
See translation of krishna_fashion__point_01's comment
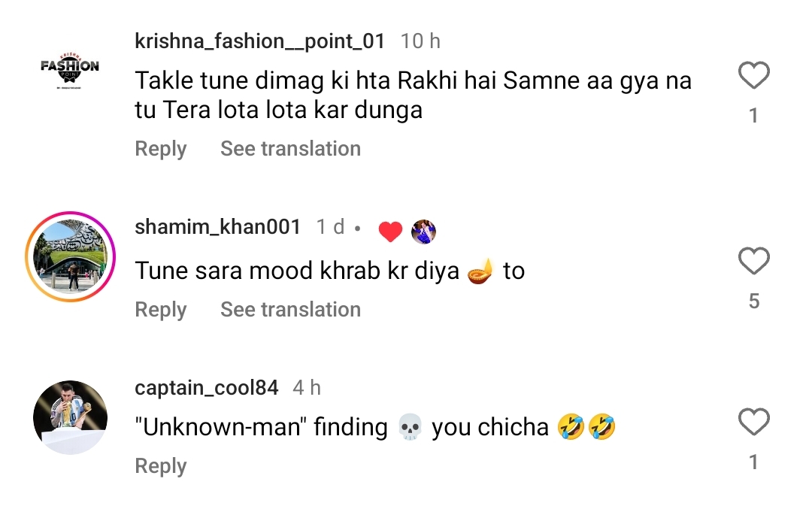[x=290, y=149]
